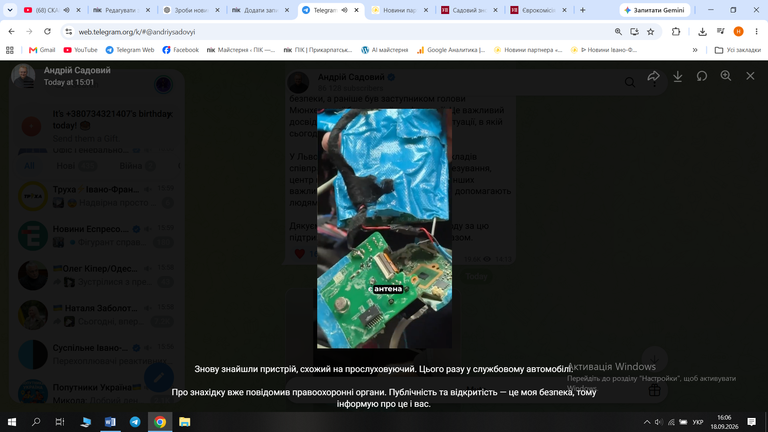The width and height of the screenshot is (768, 432).
Task: Open the Андрій Садовий avatar in the viewer header
Action: (x=23, y=75)
